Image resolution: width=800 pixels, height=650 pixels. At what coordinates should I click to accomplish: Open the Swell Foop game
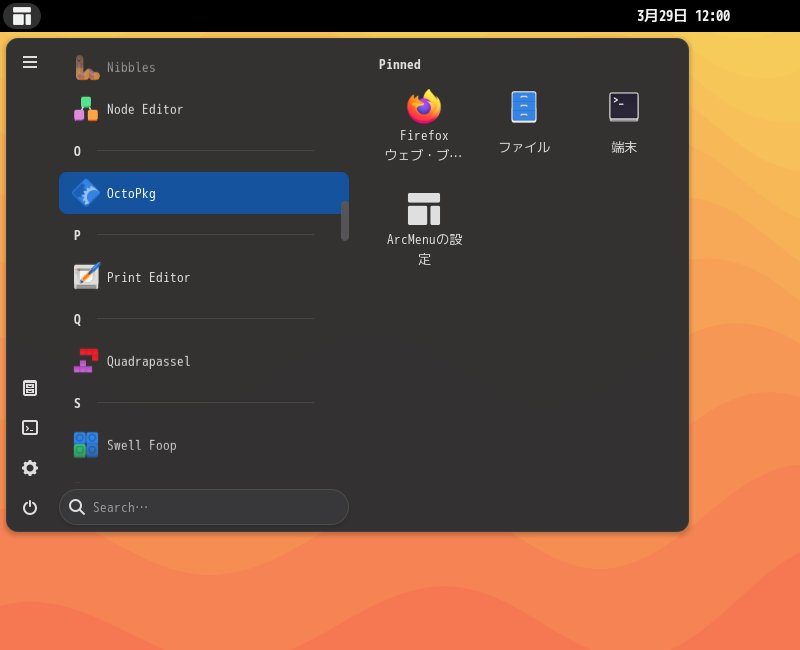(x=204, y=445)
